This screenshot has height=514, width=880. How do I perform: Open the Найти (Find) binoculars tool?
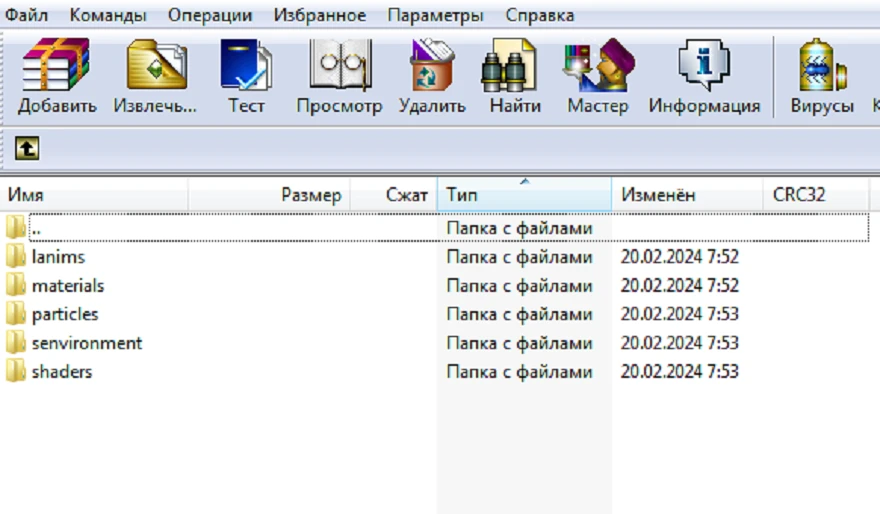509,65
